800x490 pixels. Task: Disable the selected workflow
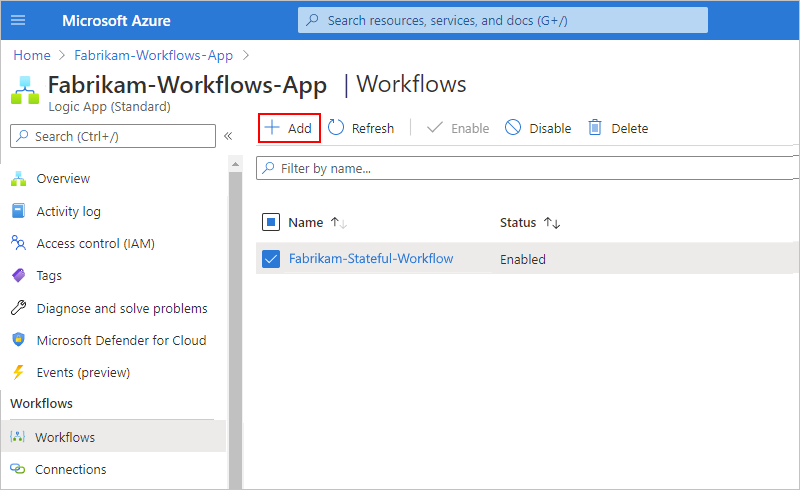pyautogui.click(x=538, y=128)
